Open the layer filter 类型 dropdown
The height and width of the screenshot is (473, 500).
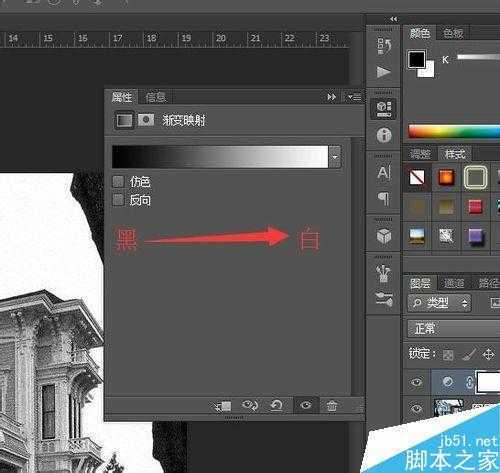point(439,303)
